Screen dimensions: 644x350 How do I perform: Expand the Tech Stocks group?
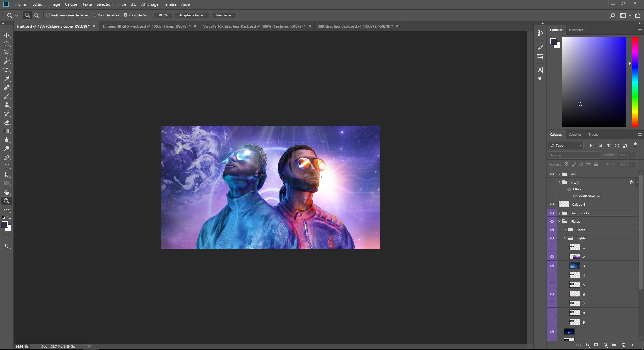559,213
